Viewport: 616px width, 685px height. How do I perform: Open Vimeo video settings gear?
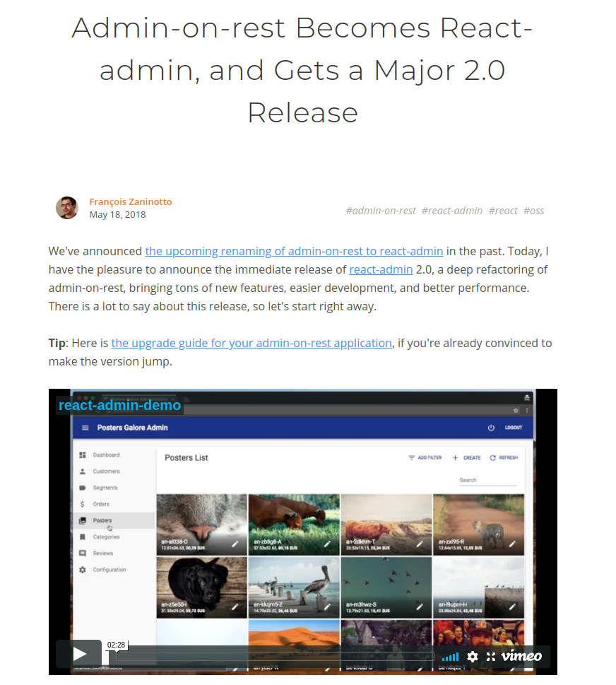[x=473, y=657]
